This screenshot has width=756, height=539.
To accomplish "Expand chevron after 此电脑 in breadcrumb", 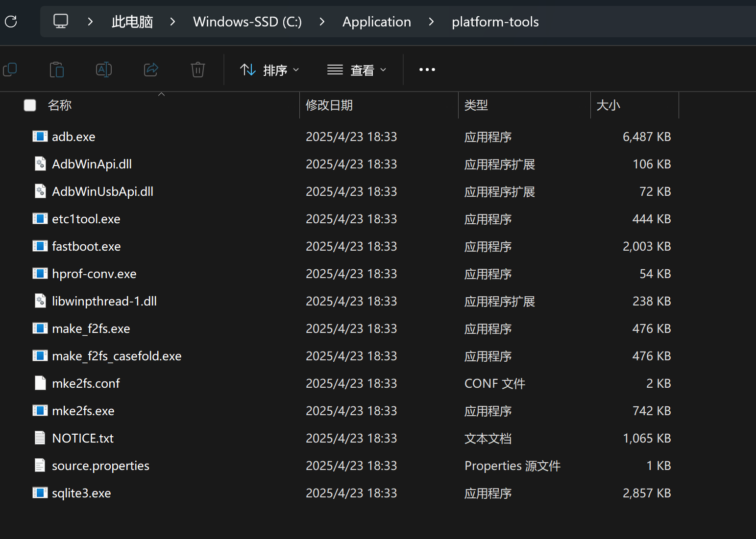I will [x=172, y=22].
